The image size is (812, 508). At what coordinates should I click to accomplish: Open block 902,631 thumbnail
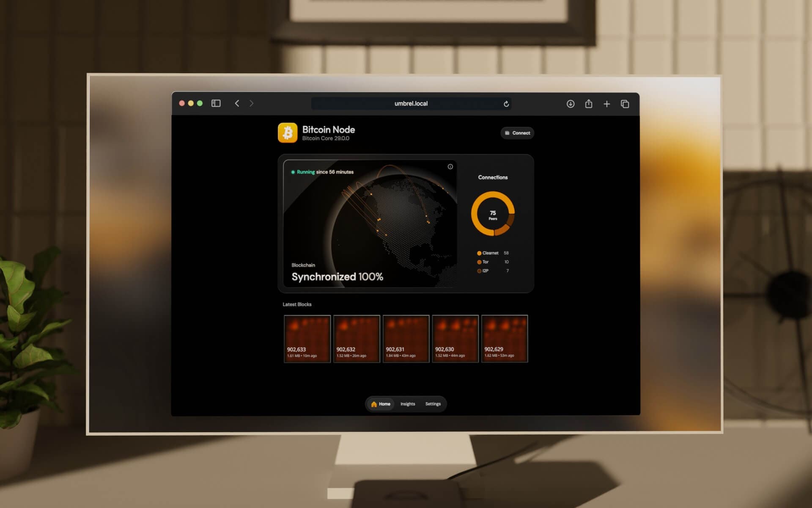[x=406, y=338]
